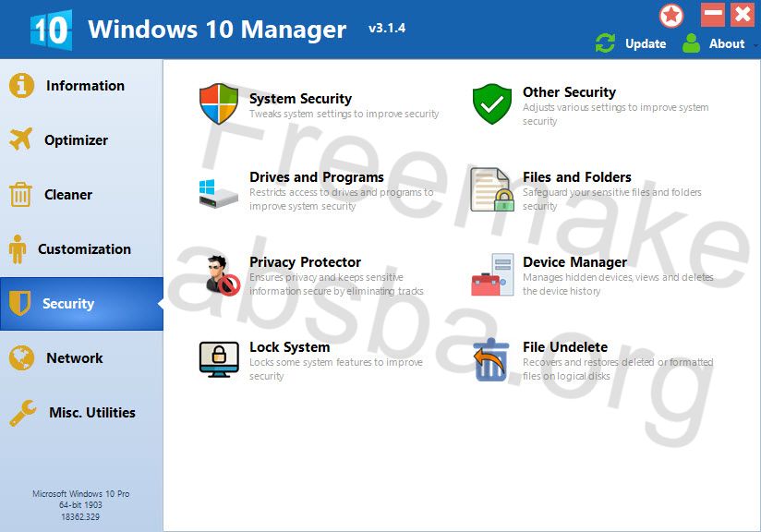Click the red star favorites icon

click(671, 16)
